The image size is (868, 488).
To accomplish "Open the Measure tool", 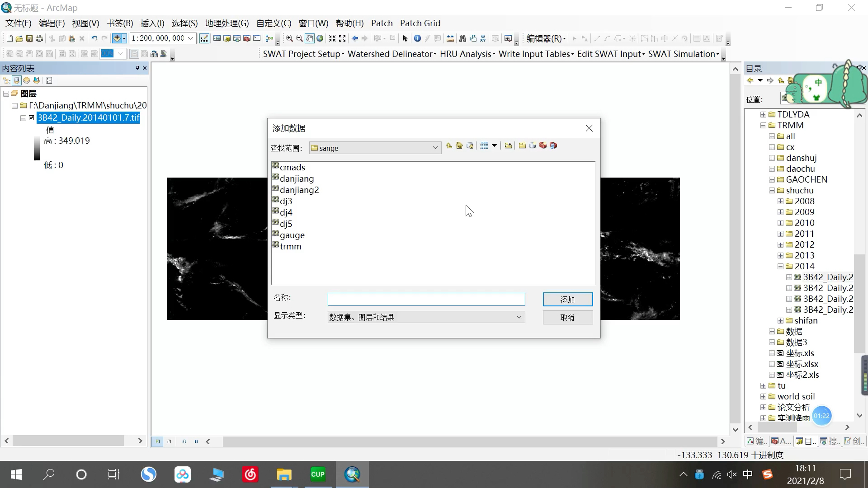I will (450, 38).
